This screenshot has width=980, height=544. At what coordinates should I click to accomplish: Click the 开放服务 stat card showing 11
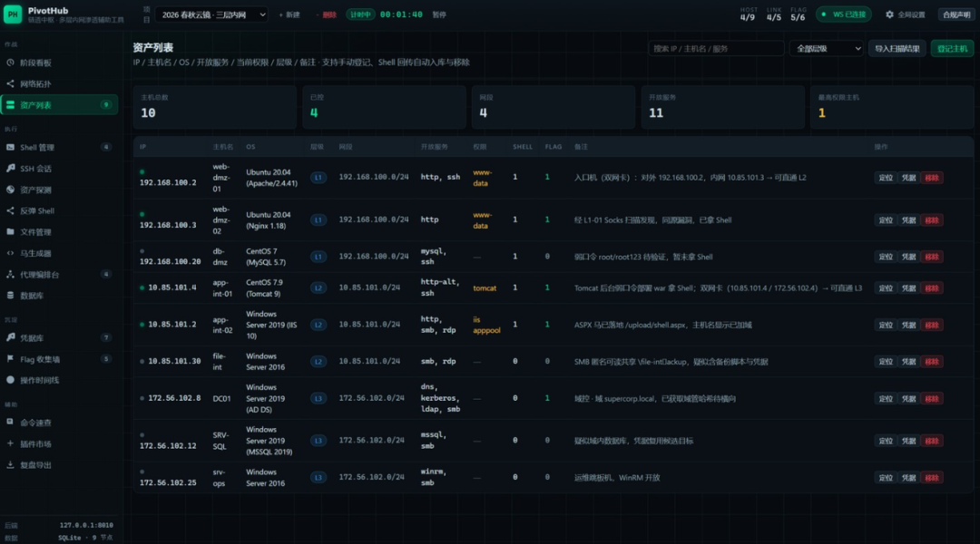pos(722,107)
